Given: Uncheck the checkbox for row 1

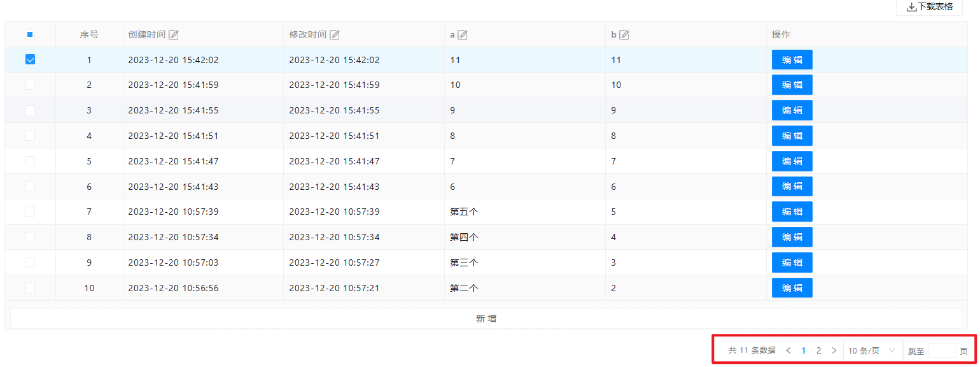Looking at the screenshot, I should [x=30, y=59].
